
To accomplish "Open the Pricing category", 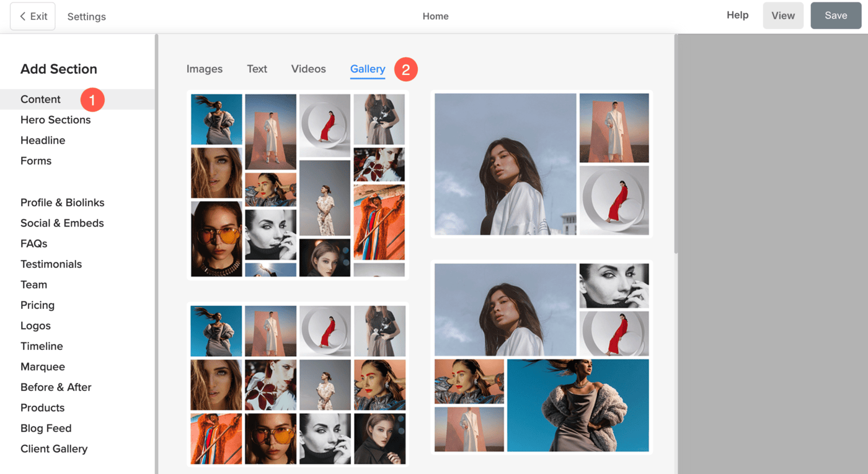I will click(37, 305).
